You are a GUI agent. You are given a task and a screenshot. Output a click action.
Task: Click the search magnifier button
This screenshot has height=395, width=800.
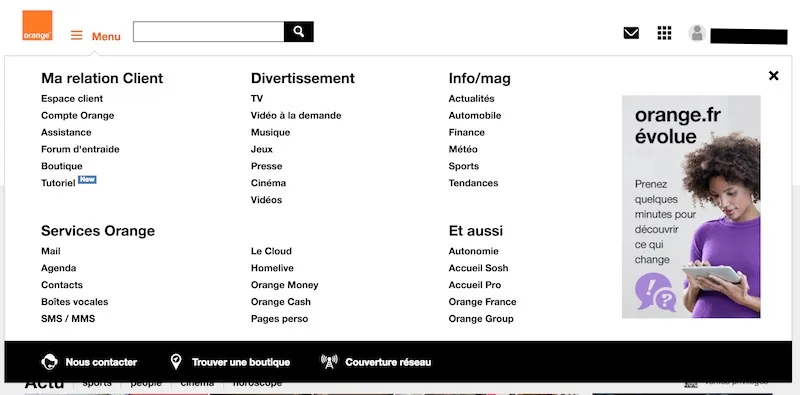click(x=298, y=32)
